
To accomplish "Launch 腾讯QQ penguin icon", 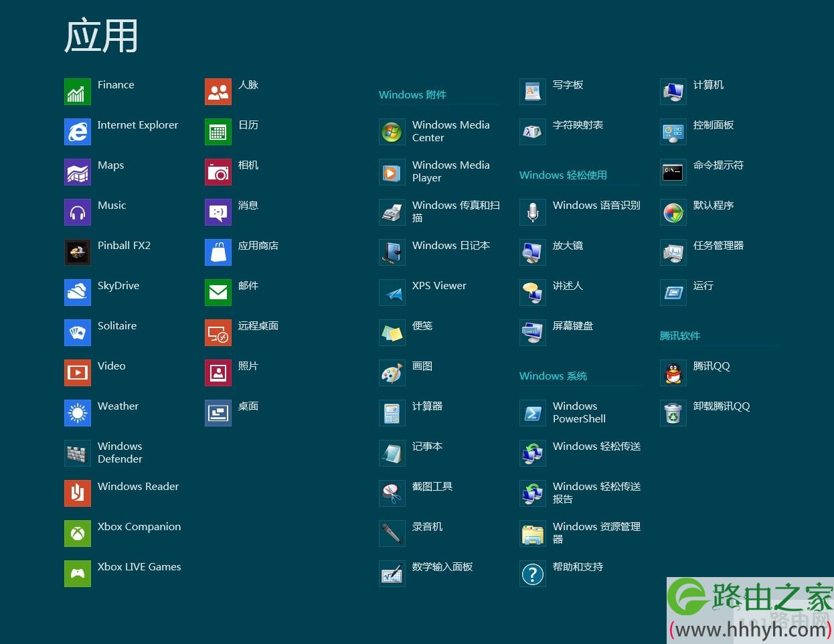I will pos(673,373).
